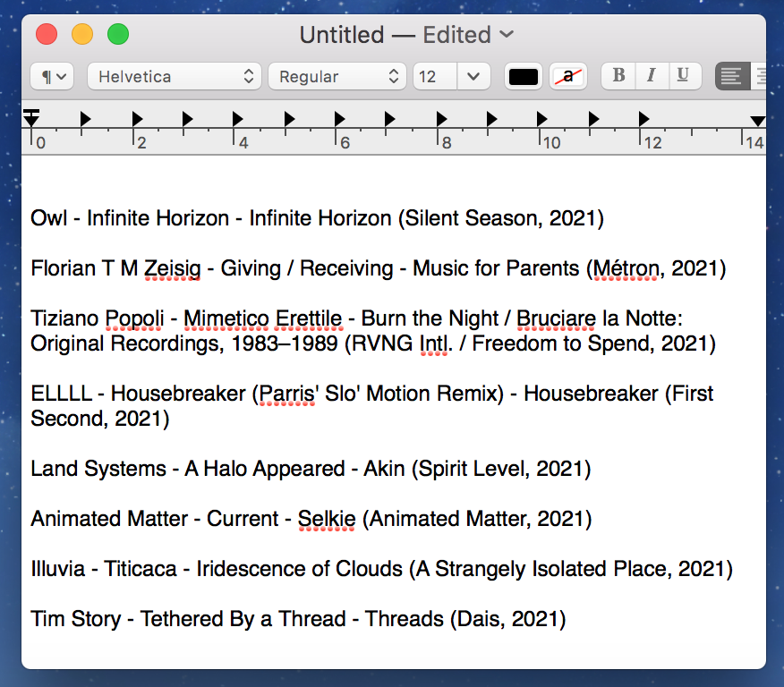
Task: Click "Land Systems" text
Action: pos(98,469)
